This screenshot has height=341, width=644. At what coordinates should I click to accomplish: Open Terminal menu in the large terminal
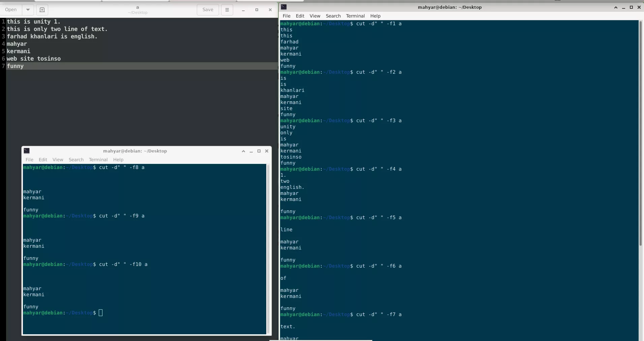pyautogui.click(x=355, y=16)
